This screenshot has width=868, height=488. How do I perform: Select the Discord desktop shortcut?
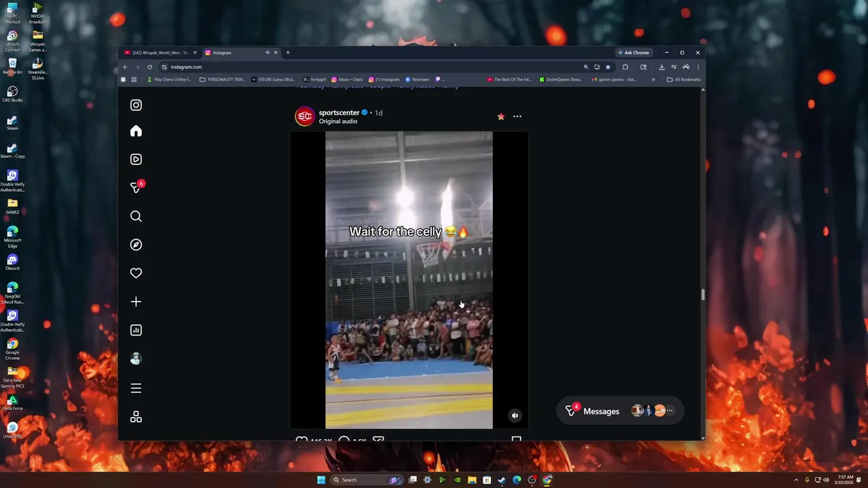point(12,262)
